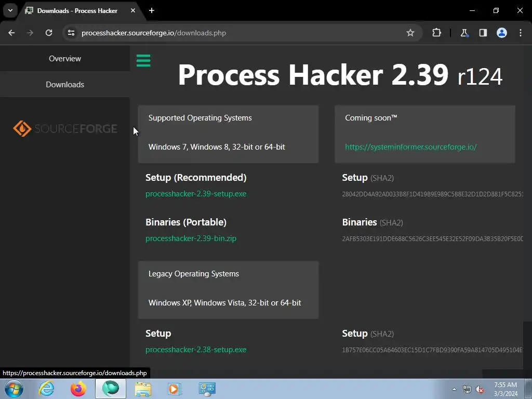
Task: Click the 2.39 Setup SHA2 hash text
Action: click(432, 194)
